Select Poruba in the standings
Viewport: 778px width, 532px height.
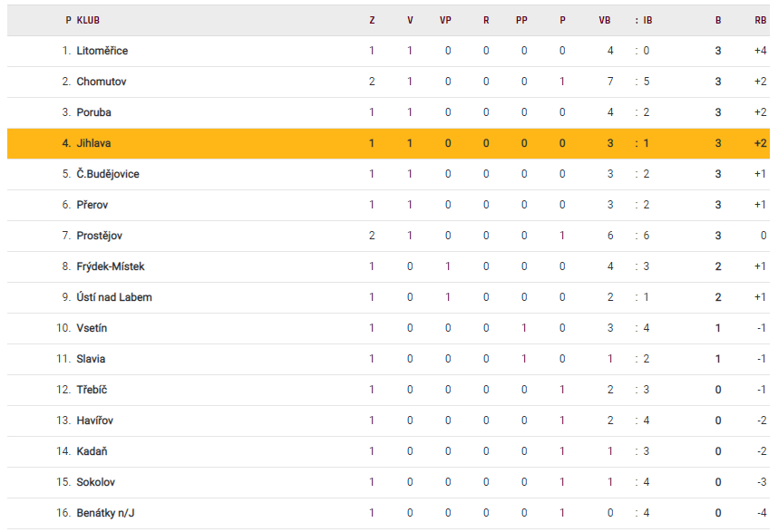coord(93,112)
